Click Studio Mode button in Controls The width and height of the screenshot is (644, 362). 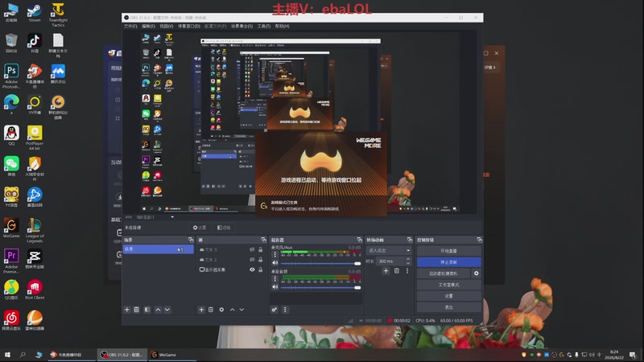coord(449,285)
